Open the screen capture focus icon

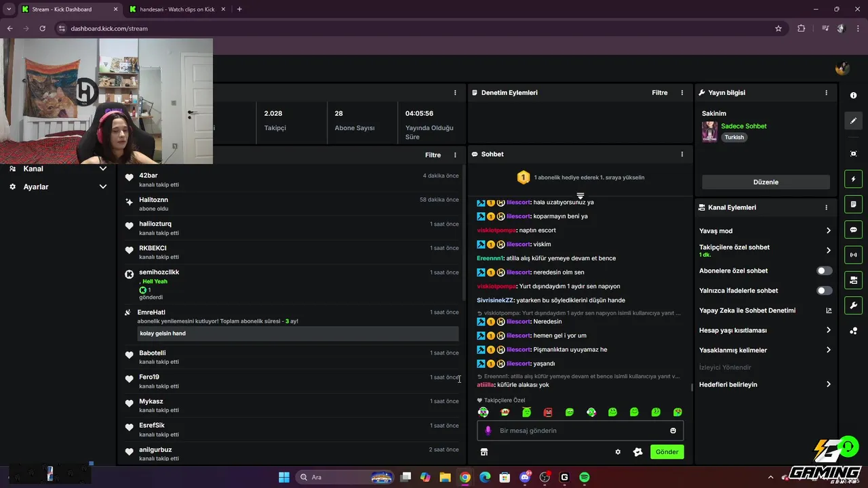click(x=853, y=154)
